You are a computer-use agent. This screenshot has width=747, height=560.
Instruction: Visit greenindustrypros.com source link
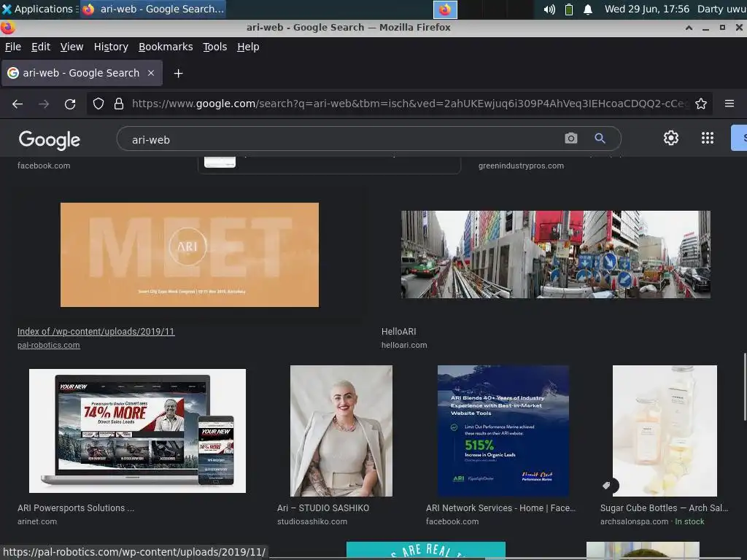tap(521, 166)
